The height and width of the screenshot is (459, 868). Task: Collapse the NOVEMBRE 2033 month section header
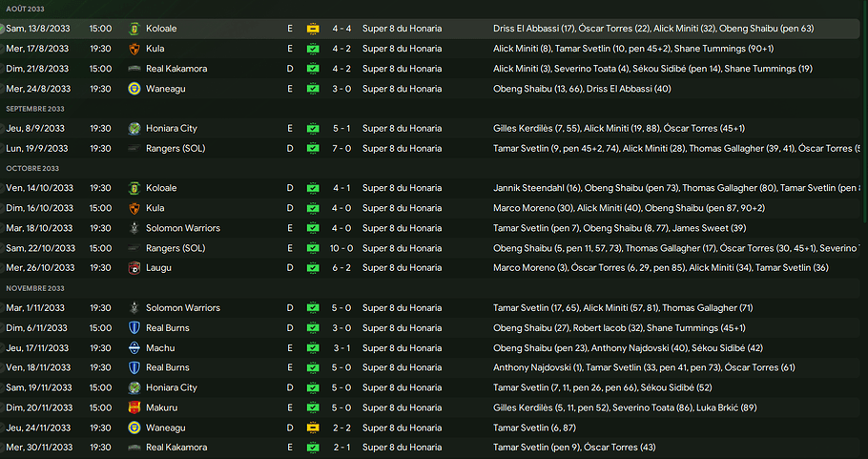35,288
